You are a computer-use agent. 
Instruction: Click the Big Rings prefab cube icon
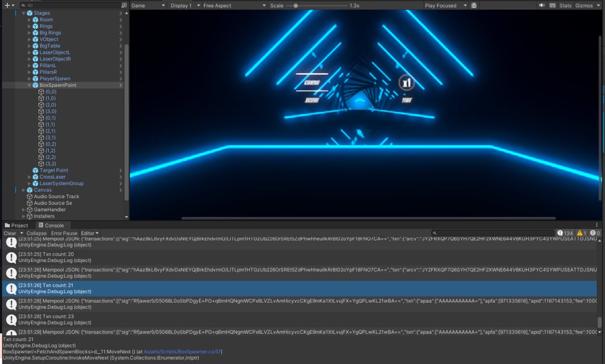coord(35,33)
